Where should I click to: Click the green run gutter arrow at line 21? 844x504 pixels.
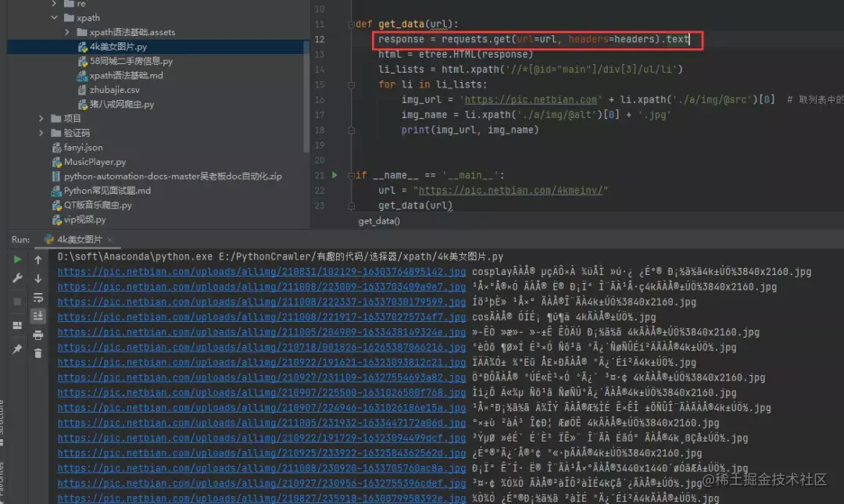[334, 175]
